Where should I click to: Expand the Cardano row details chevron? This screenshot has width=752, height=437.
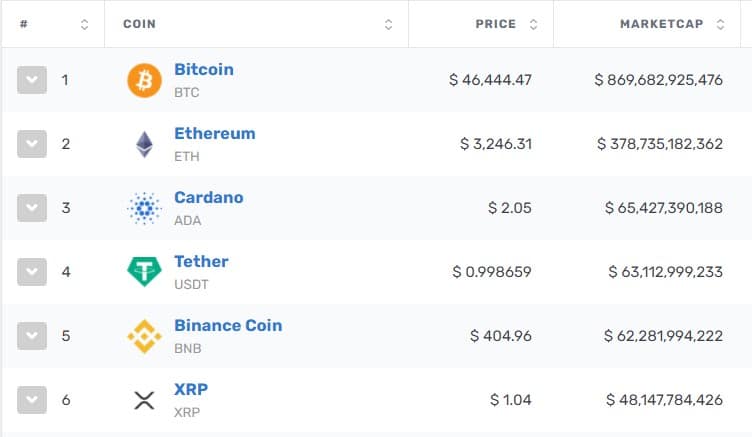click(32, 208)
